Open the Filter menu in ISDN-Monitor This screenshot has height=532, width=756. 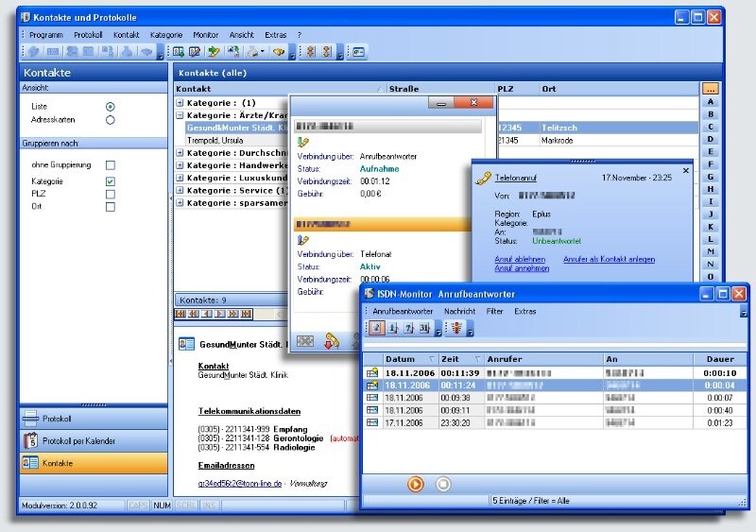(494, 312)
